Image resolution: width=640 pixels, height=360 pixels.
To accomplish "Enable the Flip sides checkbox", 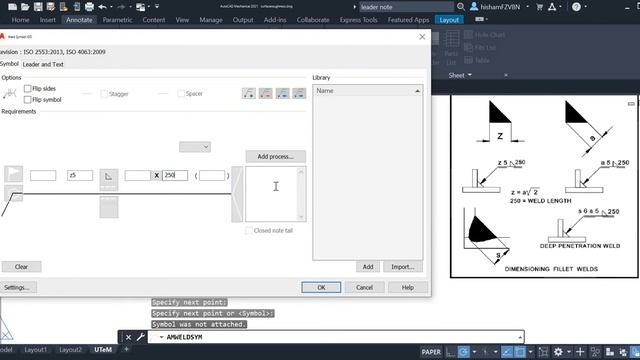I will tap(28, 89).
